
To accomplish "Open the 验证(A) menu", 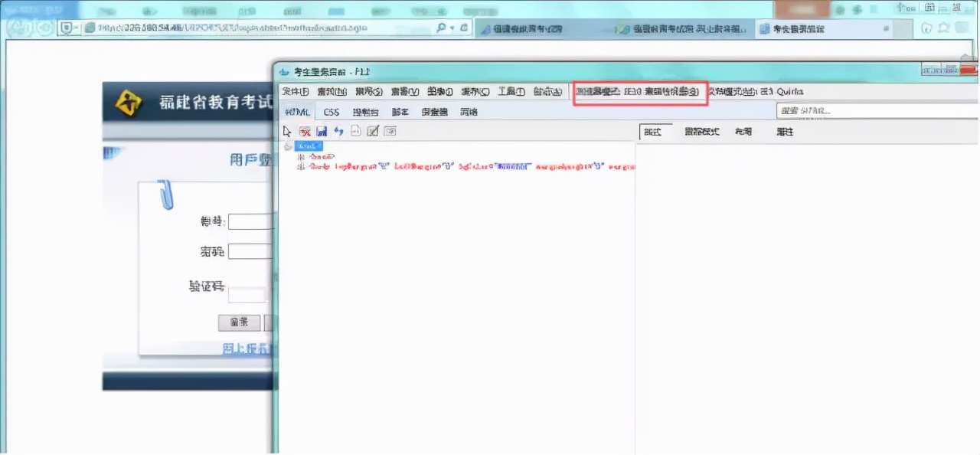I will click(547, 92).
